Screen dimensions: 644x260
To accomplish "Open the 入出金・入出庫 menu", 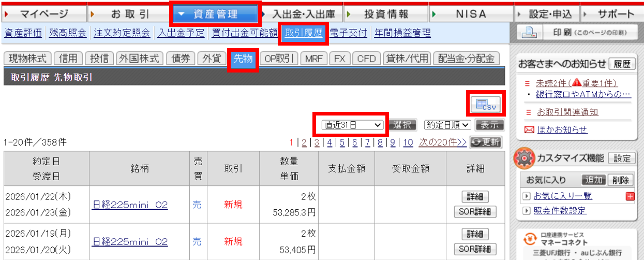I will pos(301,14).
